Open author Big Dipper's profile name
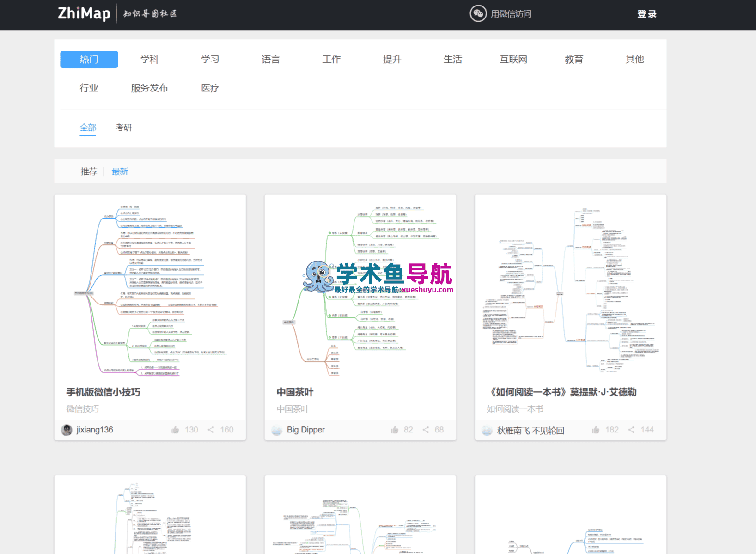The width and height of the screenshot is (756, 554). 306,430
